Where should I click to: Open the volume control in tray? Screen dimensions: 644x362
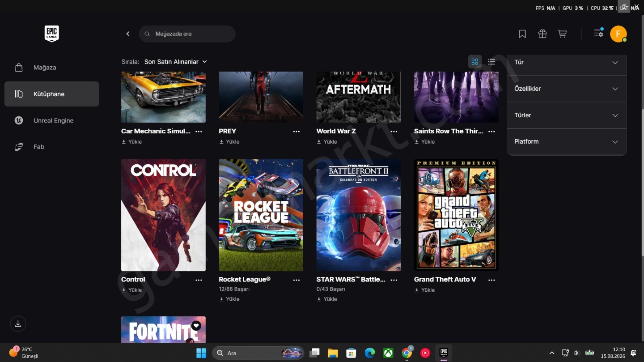pyautogui.click(x=576, y=353)
